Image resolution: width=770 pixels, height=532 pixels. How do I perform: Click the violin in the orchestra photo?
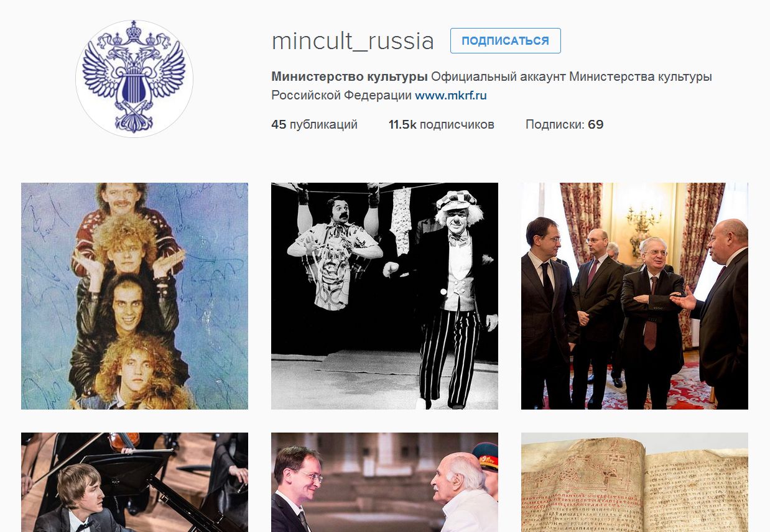(x=123, y=441)
